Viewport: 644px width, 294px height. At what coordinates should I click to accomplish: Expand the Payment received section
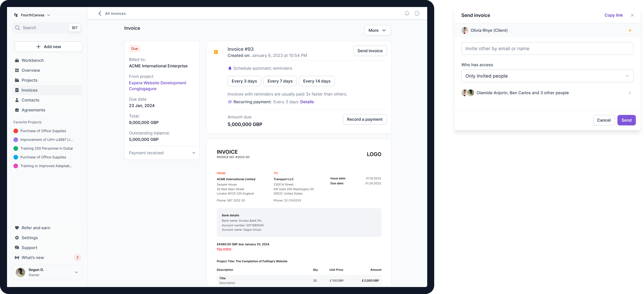(x=162, y=153)
